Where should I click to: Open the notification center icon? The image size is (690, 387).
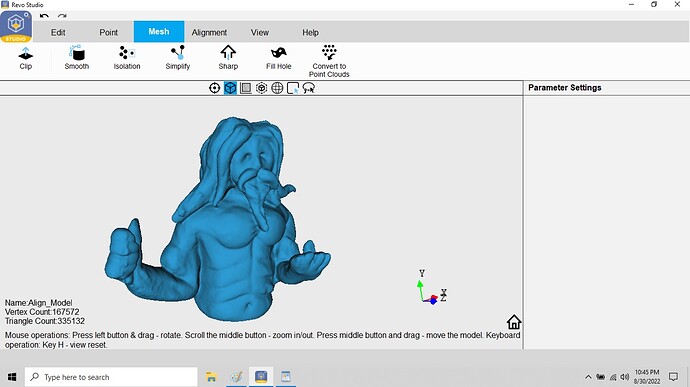click(x=673, y=377)
